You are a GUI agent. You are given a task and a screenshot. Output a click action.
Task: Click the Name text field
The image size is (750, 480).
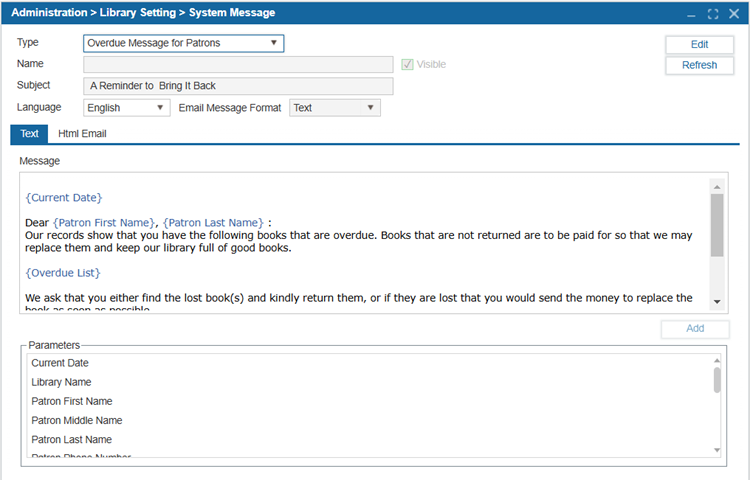pyautogui.click(x=238, y=64)
